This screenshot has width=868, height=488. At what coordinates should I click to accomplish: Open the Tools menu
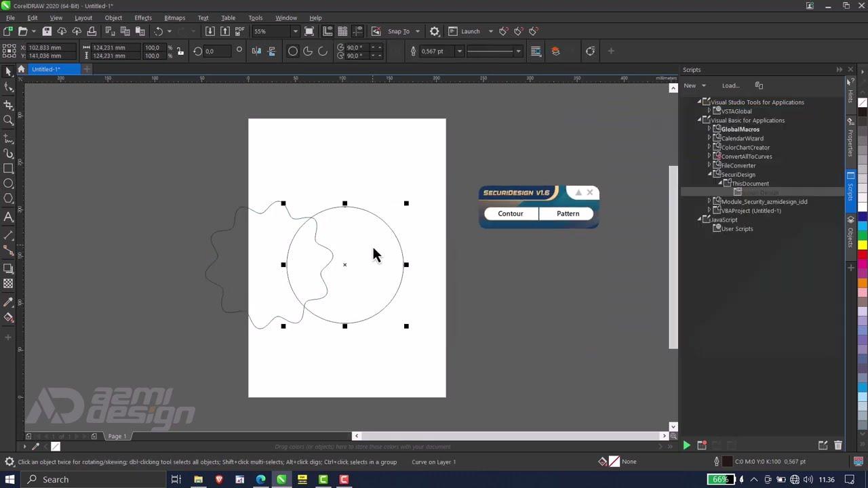(255, 18)
